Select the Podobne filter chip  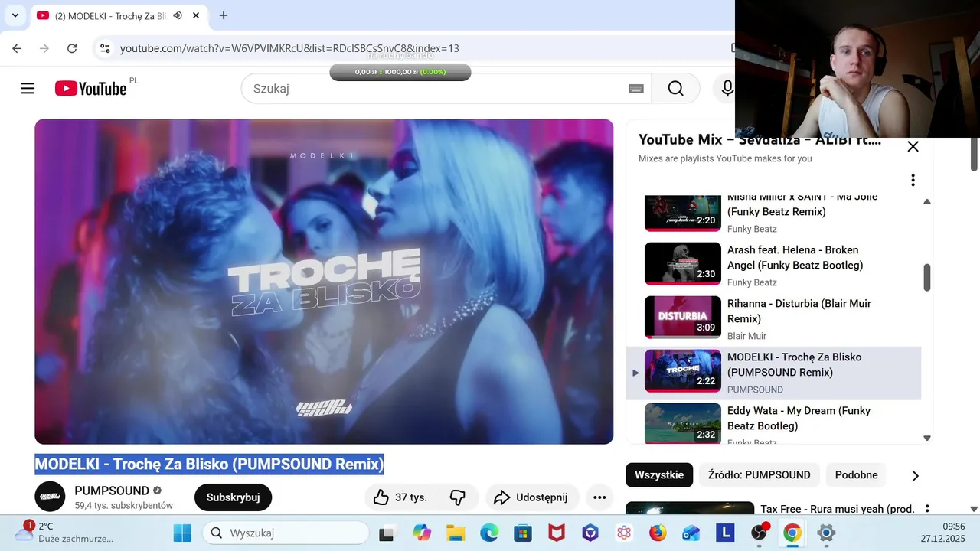tap(856, 475)
